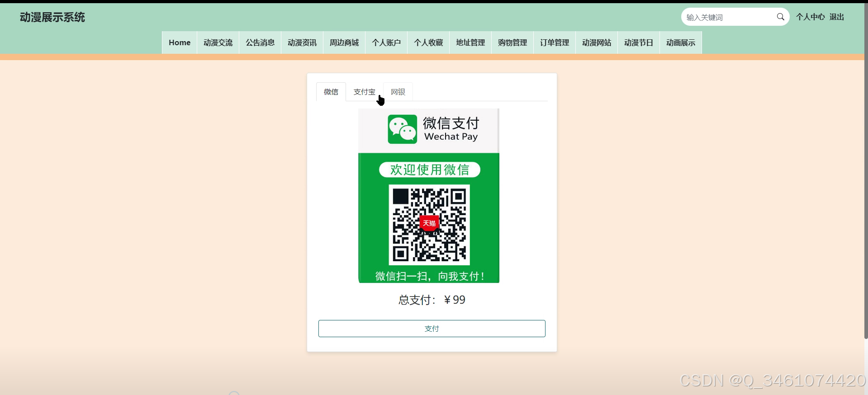Click the 欢迎使用微信 banner text
Viewport: 868px width, 395px height.
coord(430,170)
